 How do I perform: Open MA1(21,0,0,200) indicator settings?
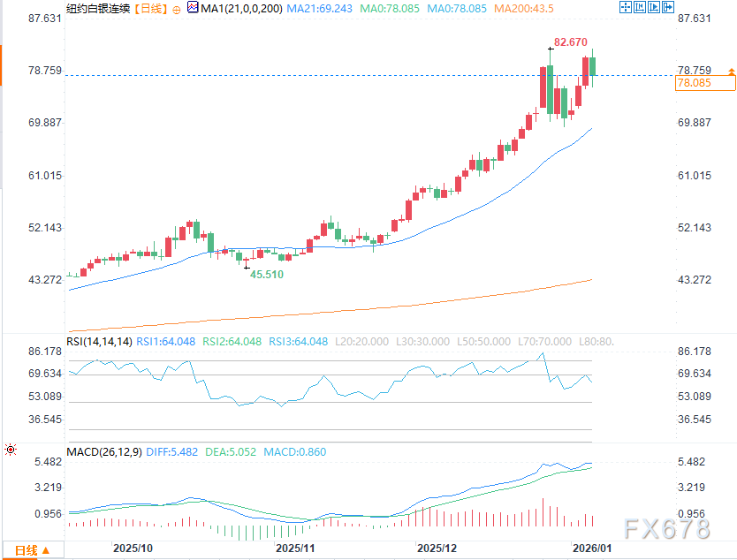[237, 9]
